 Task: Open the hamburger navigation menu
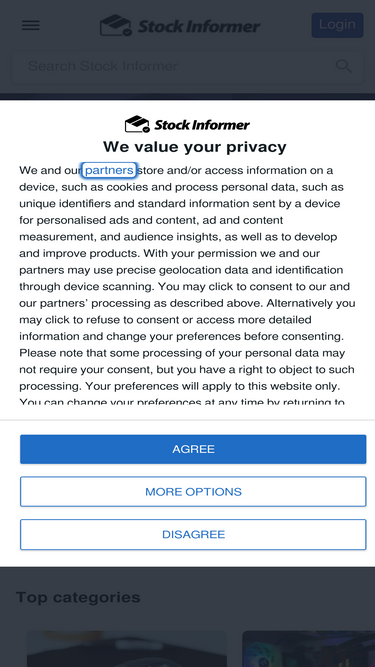pyautogui.click(x=31, y=26)
